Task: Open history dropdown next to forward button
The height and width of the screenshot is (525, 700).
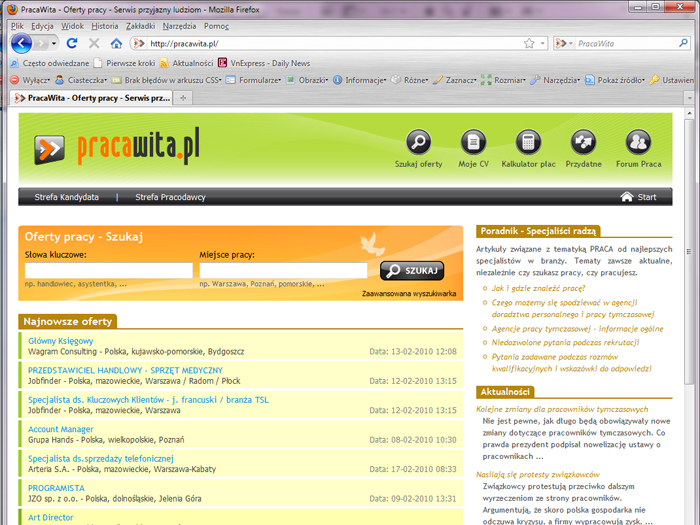Action: tap(54, 43)
